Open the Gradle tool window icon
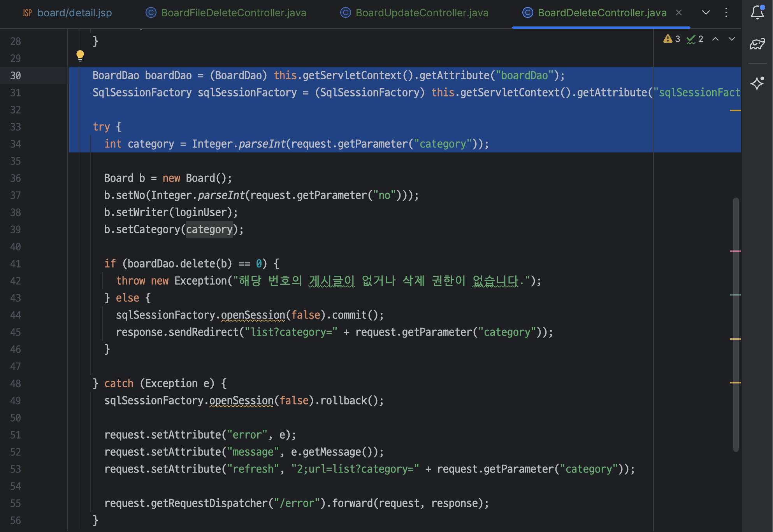773x532 pixels. pyautogui.click(x=757, y=44)
